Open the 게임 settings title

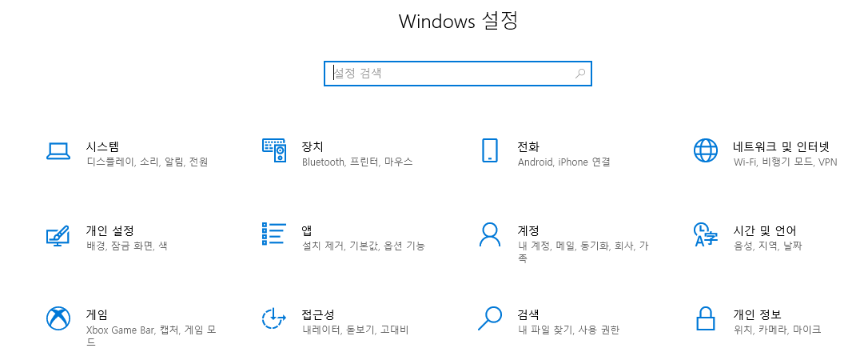click(x=97, y=314)
